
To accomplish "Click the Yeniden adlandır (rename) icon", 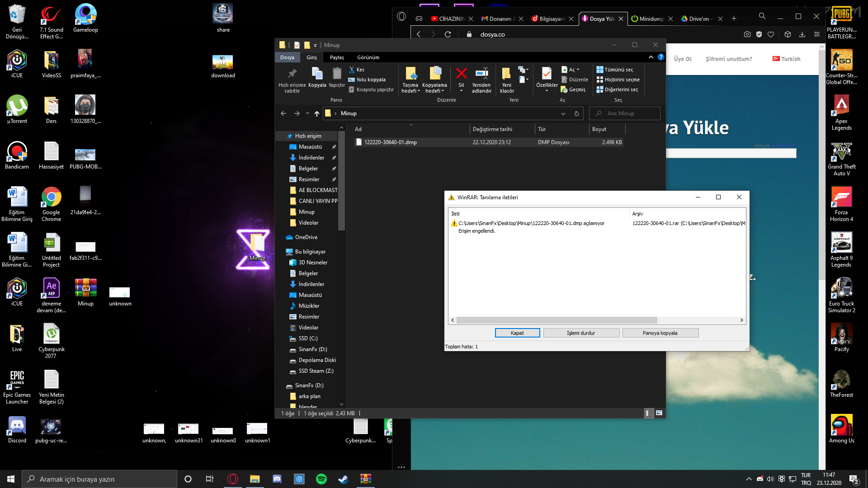I will pos(481,74).
